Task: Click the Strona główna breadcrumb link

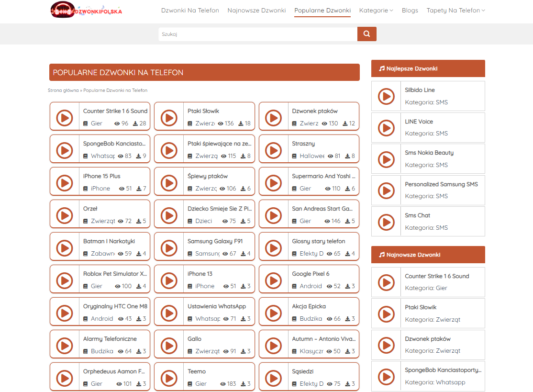Action: 63,90
